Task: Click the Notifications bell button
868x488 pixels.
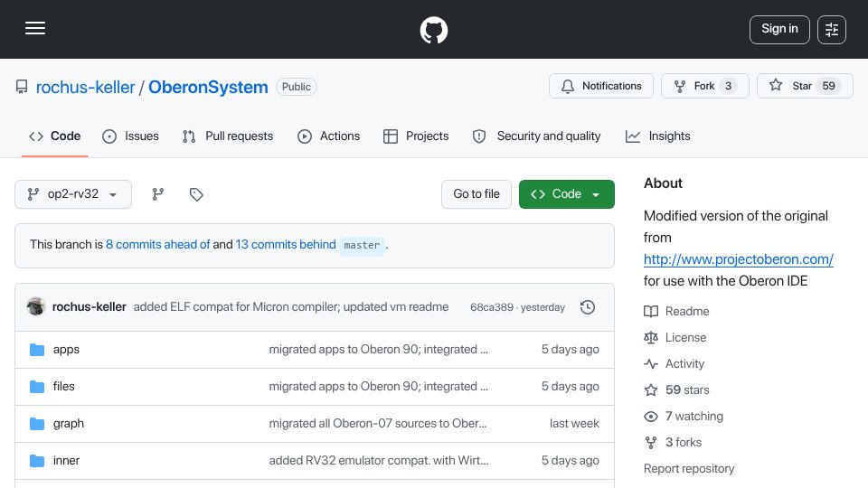Action: 601,86
